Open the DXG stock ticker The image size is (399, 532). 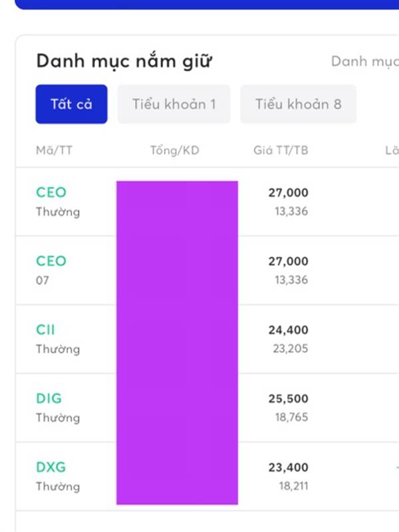click(51, 467)
